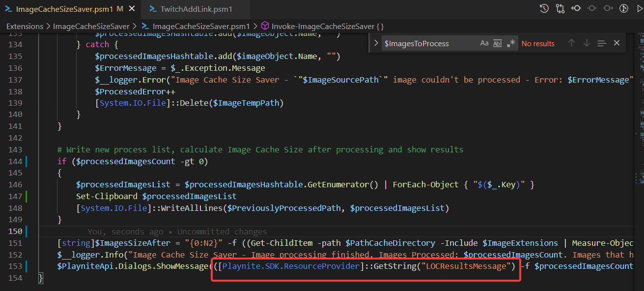This screenshot has height=291, width=644.
Task: Close the find widget with the X icon
Action: [x=617, y=43]
